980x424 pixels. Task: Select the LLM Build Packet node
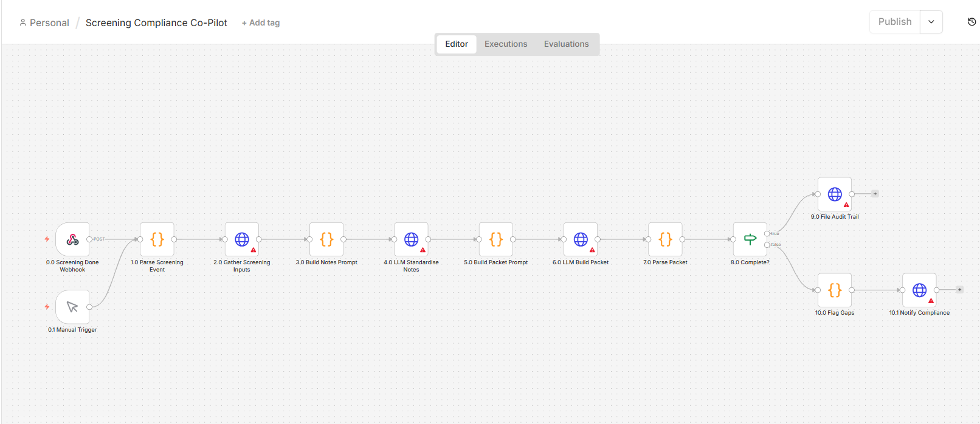pos(581,239)
